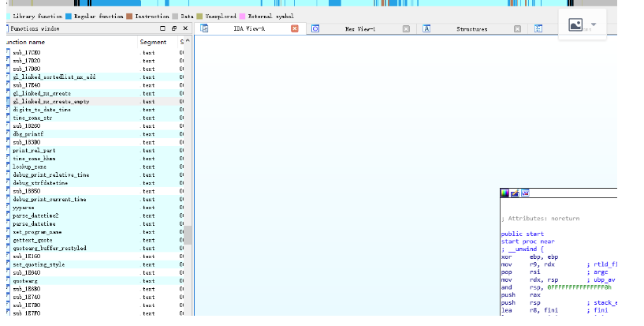
Task: Click the Hex View-1 tab icon
Action: [315, 28]
